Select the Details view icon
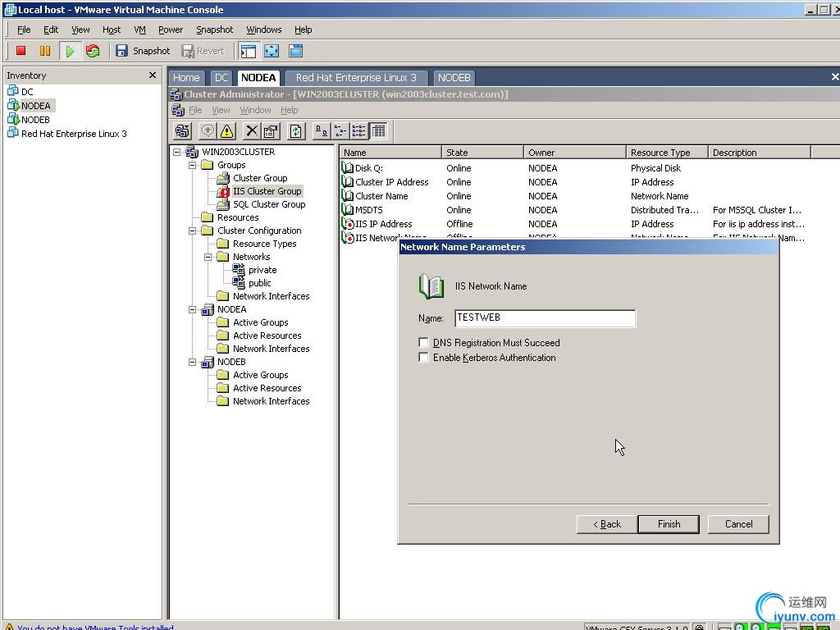The image size is (840, 630). click(x=378, y=131)
